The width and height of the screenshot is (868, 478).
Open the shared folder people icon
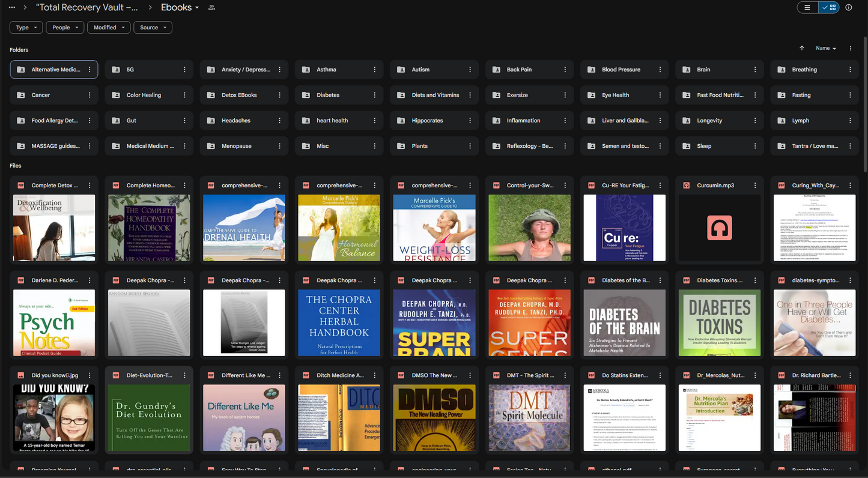pyautogui.click(x=211, y=8)
